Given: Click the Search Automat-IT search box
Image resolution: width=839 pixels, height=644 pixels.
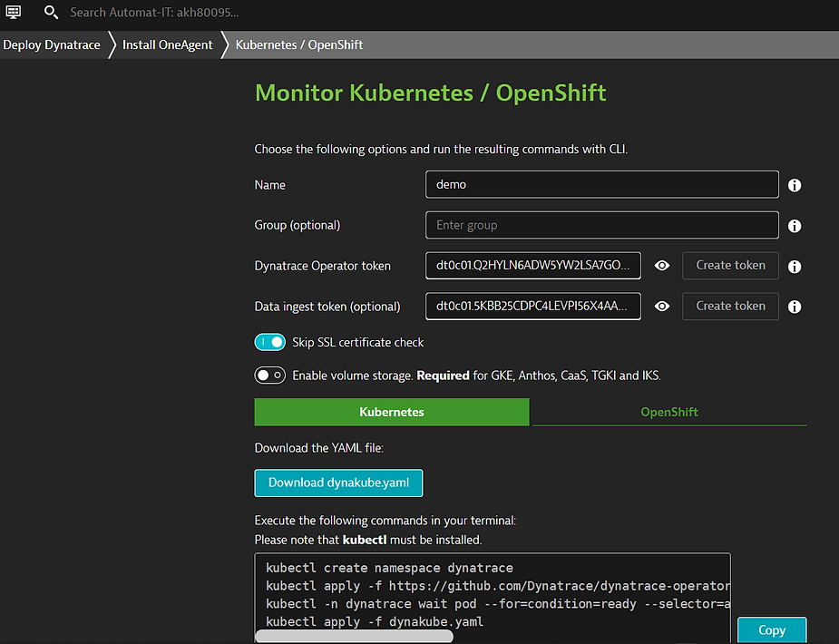Looking at the screenshot, I should click(x=154, y=13).
